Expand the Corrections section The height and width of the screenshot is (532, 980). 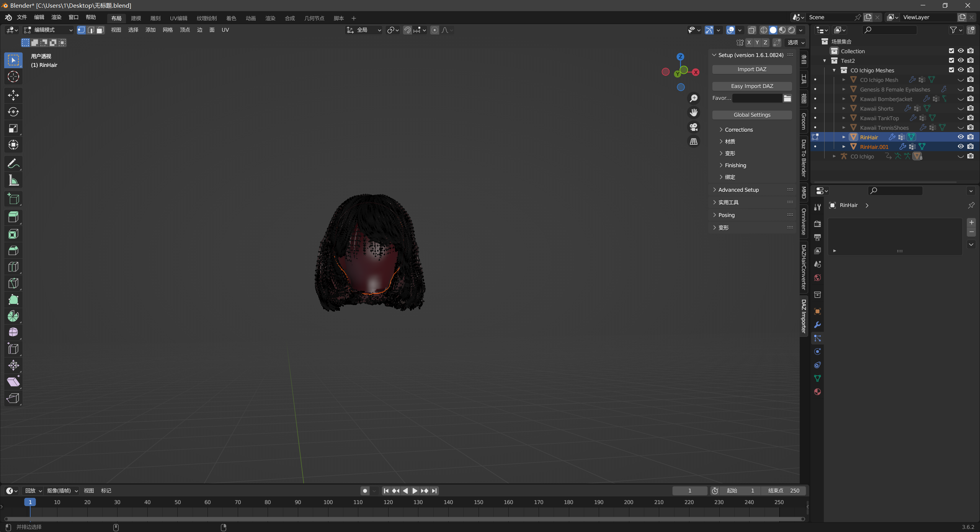tap(738, 130)
